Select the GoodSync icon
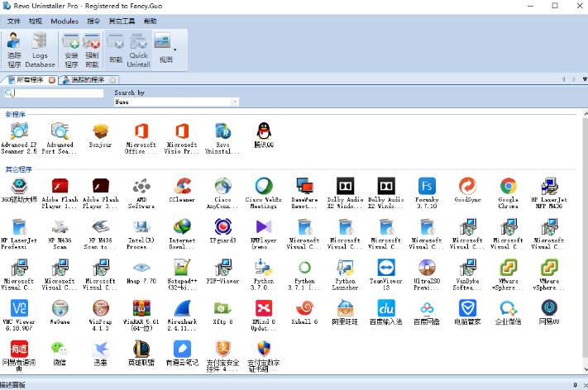Viewport: 588px width, 390px height. (x=467, y=186)
